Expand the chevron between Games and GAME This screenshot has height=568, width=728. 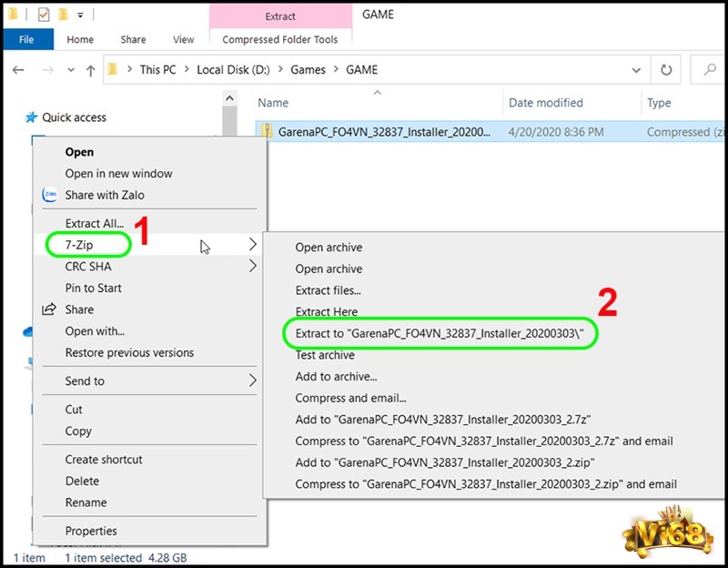click(336, 69)
